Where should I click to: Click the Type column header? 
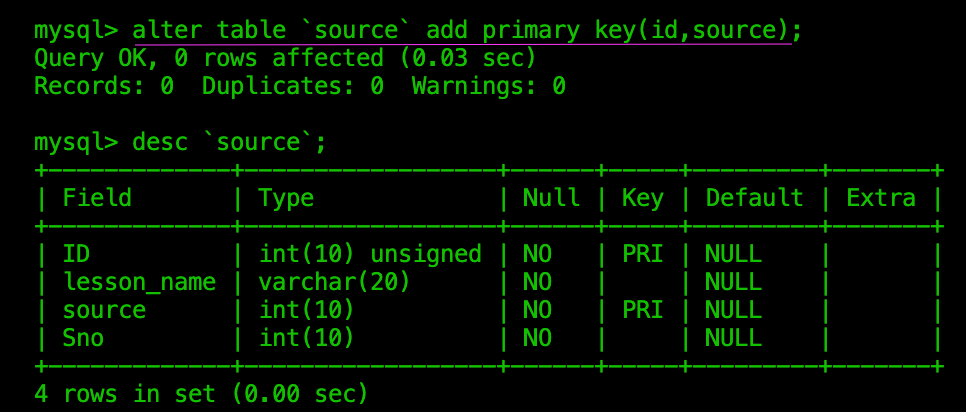tap(286, 198)
